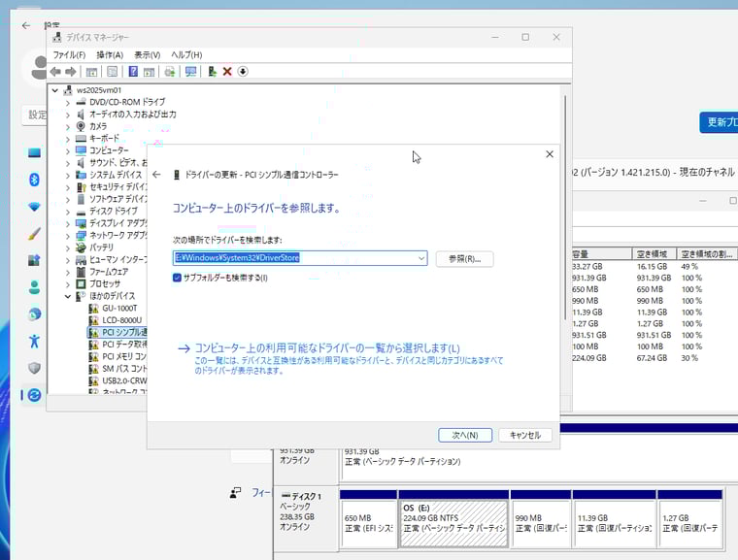Click the back arrow in driver update dialog

tap(156, 175)
